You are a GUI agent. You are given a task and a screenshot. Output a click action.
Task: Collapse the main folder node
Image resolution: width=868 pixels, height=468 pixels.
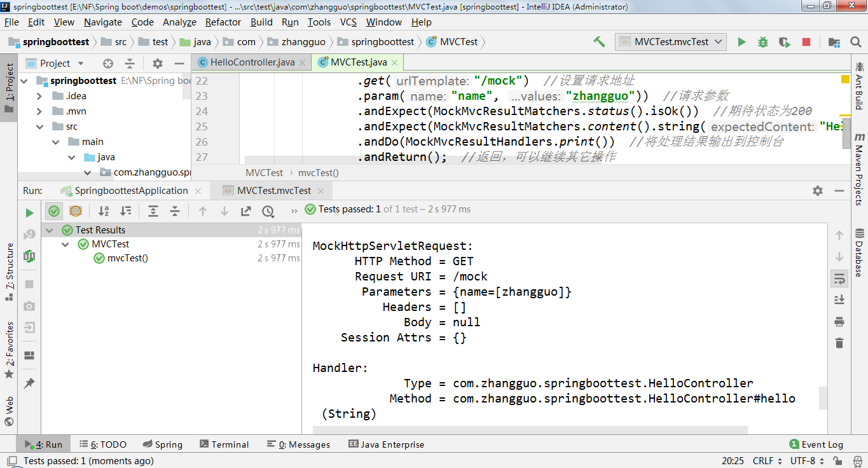(55, 142)
